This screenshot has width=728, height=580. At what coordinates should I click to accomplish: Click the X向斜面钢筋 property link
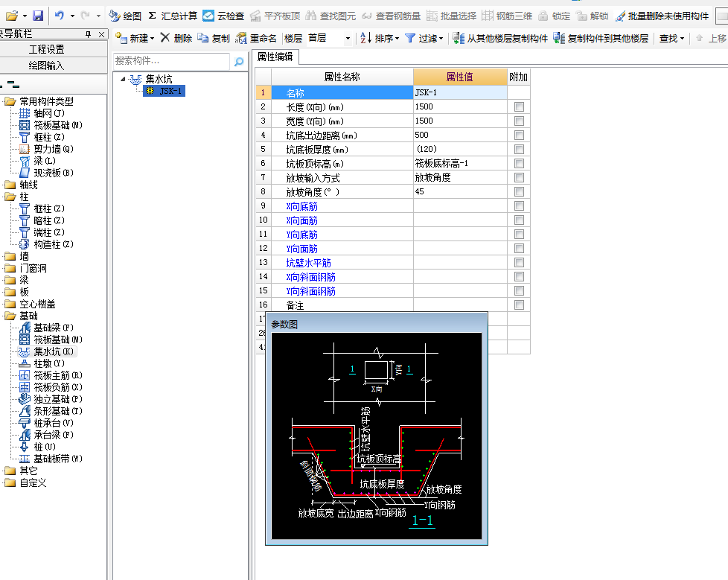pyautogui.click(x=310, y=277)
